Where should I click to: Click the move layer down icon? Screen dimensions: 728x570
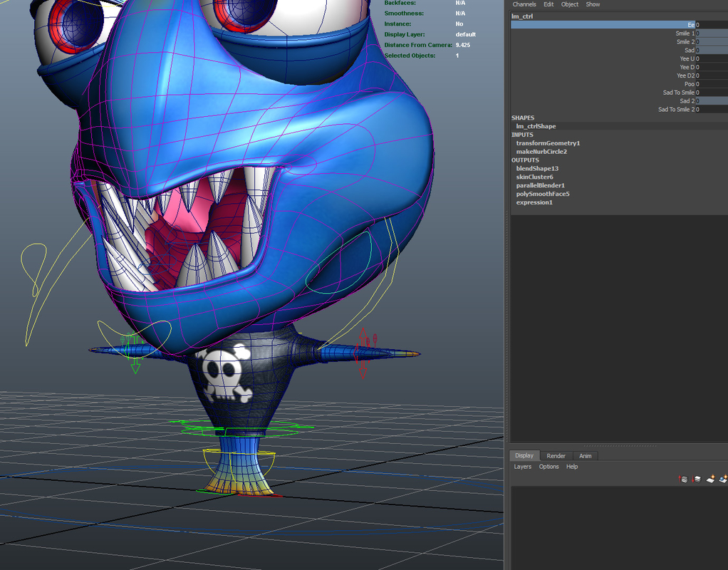click(697, 480)
